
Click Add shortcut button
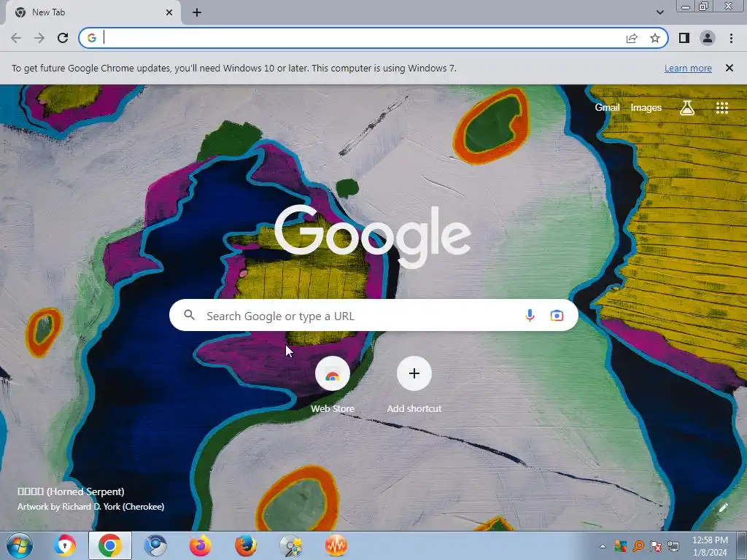click(x=414, y=385)
